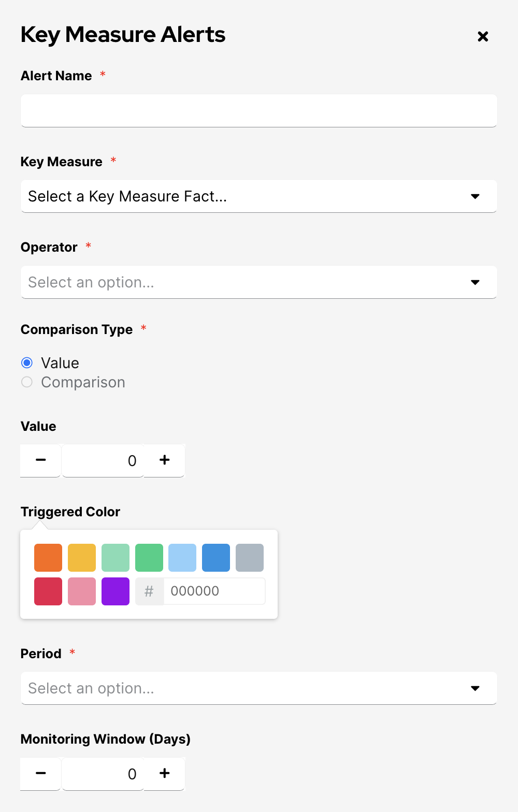Focus the hex color code input

pos(214,591)
